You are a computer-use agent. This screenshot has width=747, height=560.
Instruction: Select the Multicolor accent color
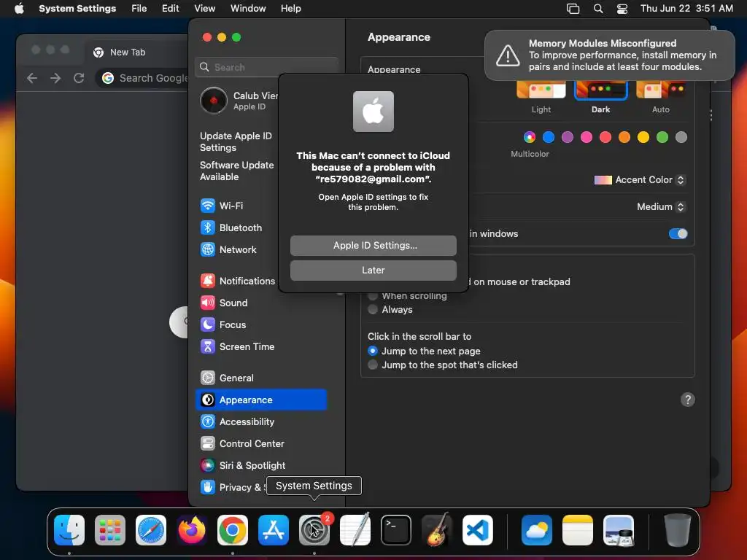coord(530,137)
